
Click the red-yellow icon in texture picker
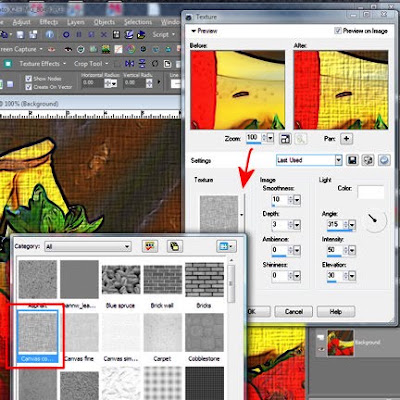coord(150,246)
